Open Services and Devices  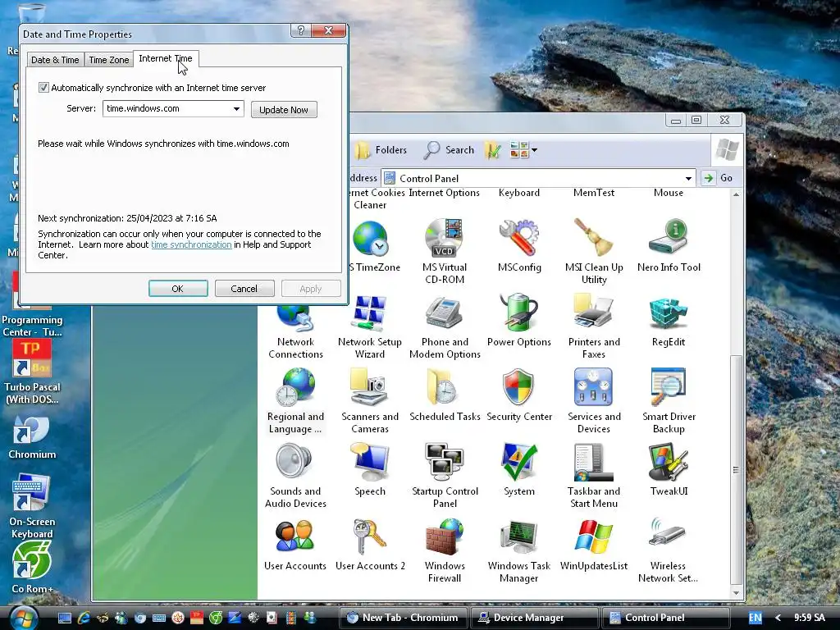[x=594, y=400]
